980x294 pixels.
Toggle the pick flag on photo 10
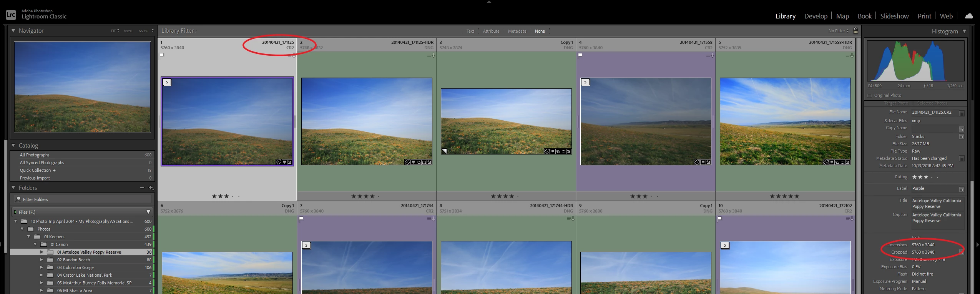[720, 219]
